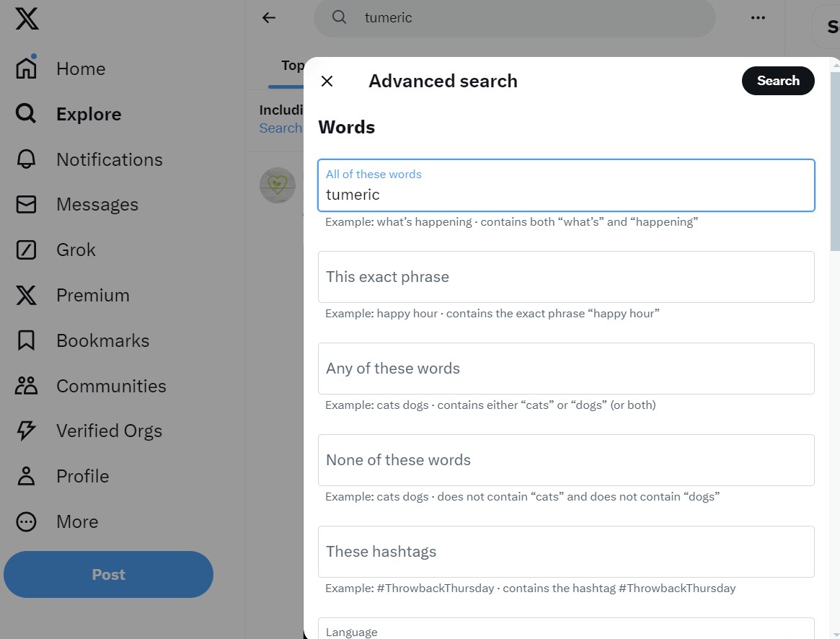The image size is (840, 639).
Task: Open Messages using the envelope icon
Action: coord(25,204)
